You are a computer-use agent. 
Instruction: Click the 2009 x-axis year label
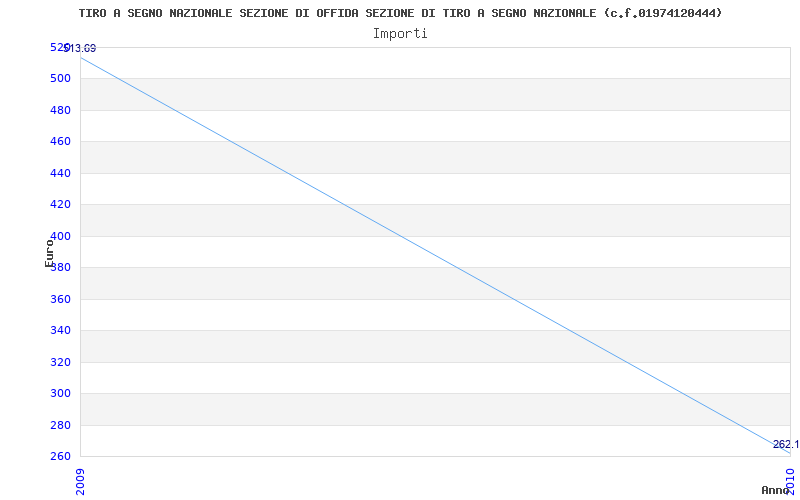pos(81,482)
